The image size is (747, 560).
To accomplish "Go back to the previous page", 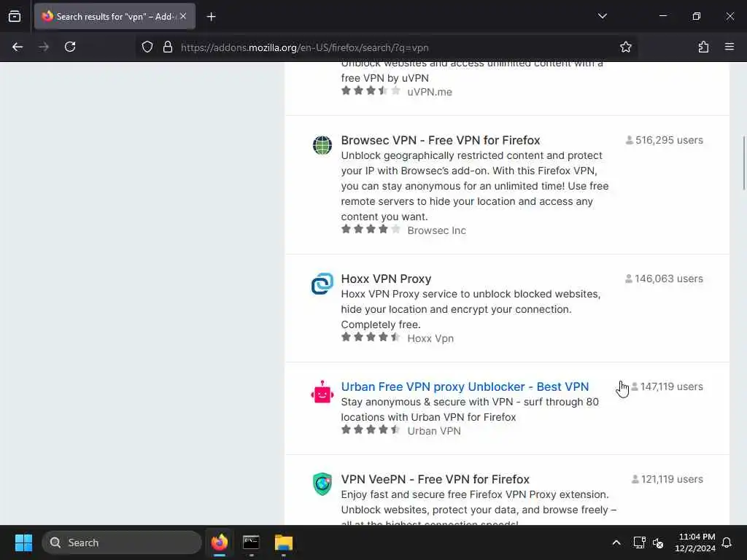I will [18, 47].
